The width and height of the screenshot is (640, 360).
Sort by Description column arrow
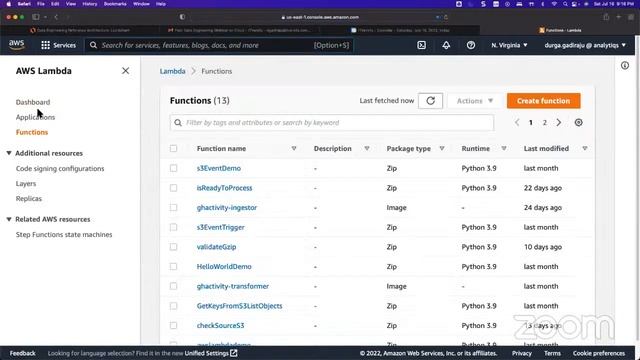pyautogui.click(x=367, y=149)
